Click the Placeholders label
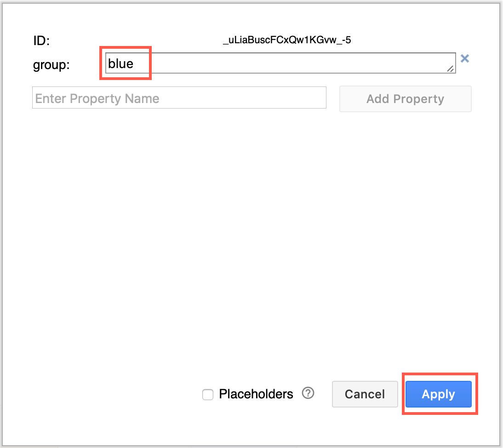Image resolution: width=503 pixels, height=448 pixels. (x=256, y=394)
